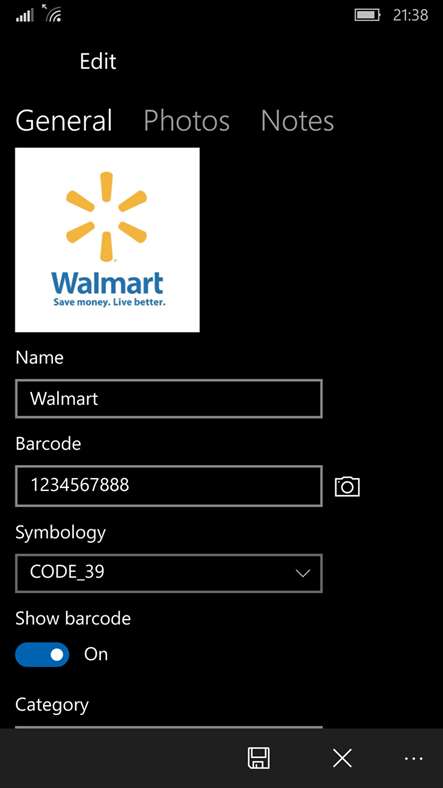
Task: Click the Walmart logo thumbnail image
Action: pos(107,240)
